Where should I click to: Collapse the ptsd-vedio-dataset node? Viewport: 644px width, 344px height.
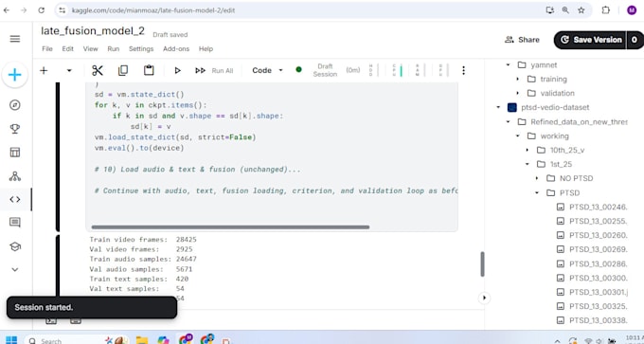(498, 107)
